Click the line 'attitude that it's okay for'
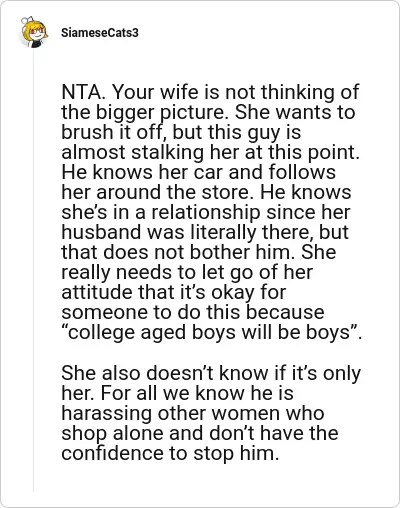The width and height of the screenshot is (400, 508). click(174, 292)
